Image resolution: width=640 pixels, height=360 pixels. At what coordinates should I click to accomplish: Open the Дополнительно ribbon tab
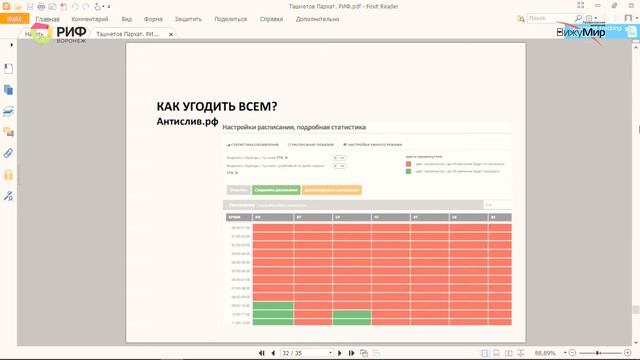[x=317, y=19]
